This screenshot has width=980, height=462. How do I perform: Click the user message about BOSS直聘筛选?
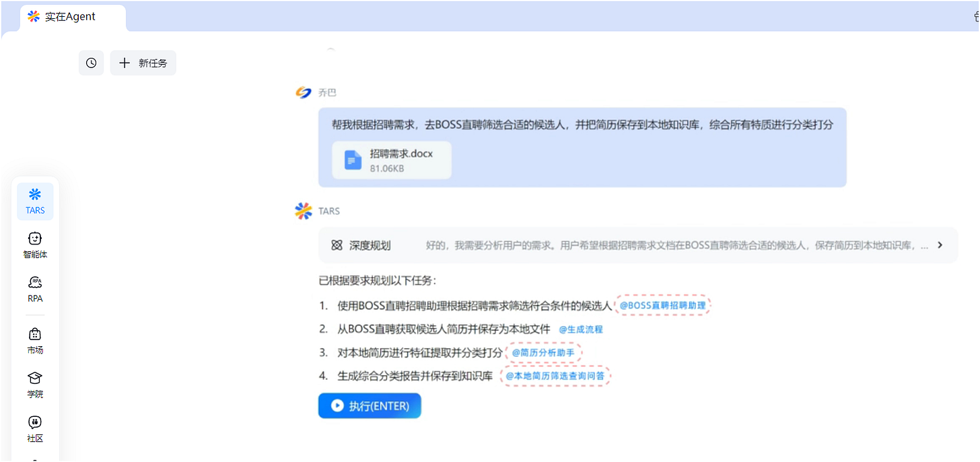pos(582,125)
